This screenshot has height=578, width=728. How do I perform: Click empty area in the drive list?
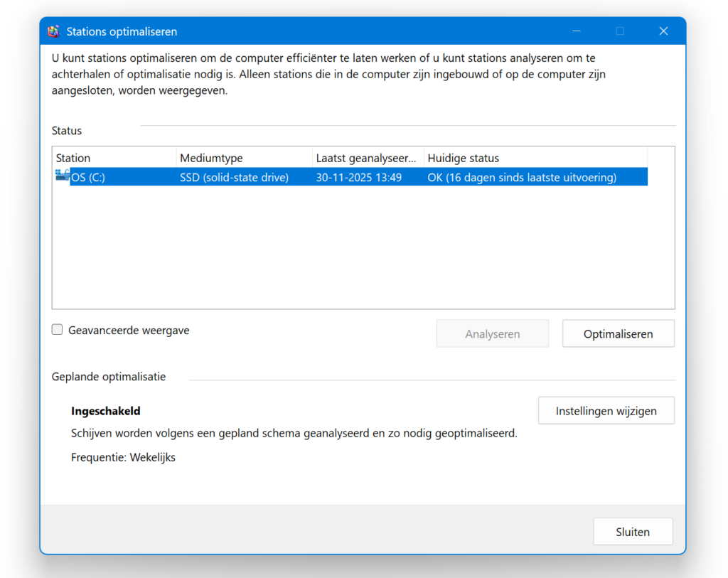tap(363, 249)
